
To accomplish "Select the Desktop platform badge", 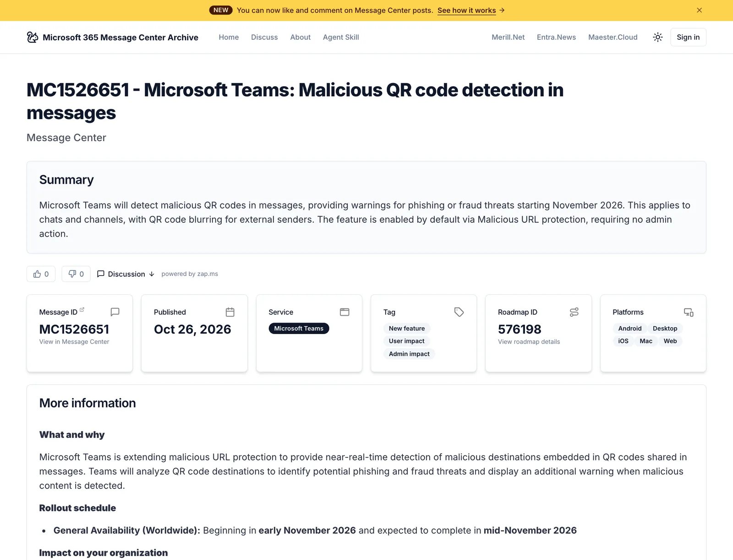I will point(665,329).
